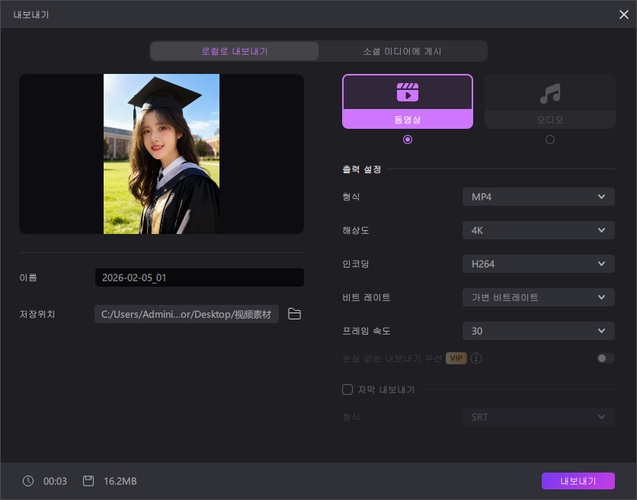Open the subtitle format SRT dropdown
This screenshot has height=500, width=637.
(538, 417)
